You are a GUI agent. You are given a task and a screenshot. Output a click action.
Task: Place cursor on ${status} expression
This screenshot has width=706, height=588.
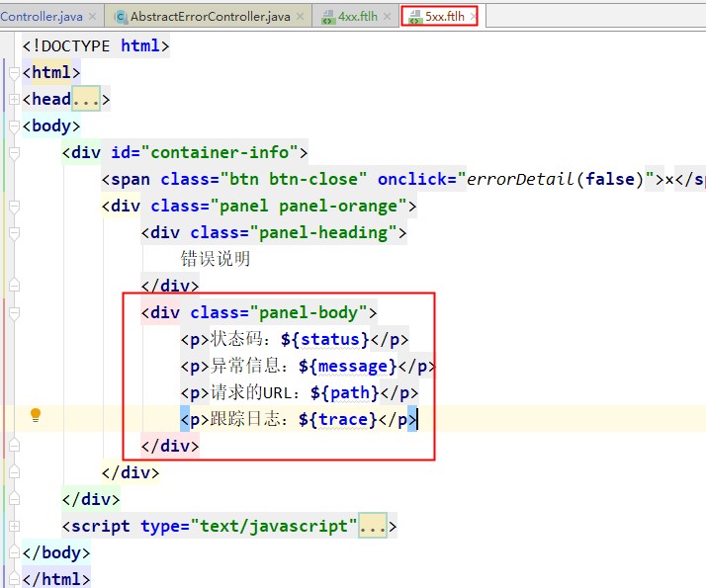click(325, 339)
